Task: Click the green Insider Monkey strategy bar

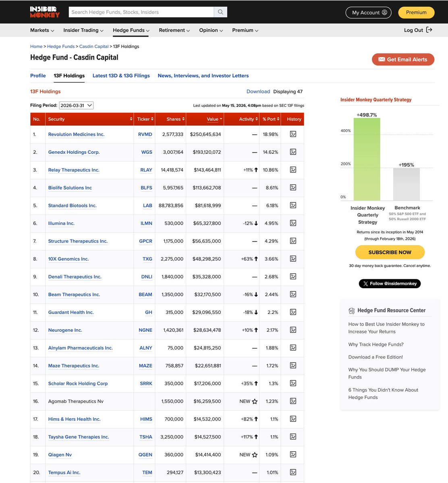Action: pos(367,159)
